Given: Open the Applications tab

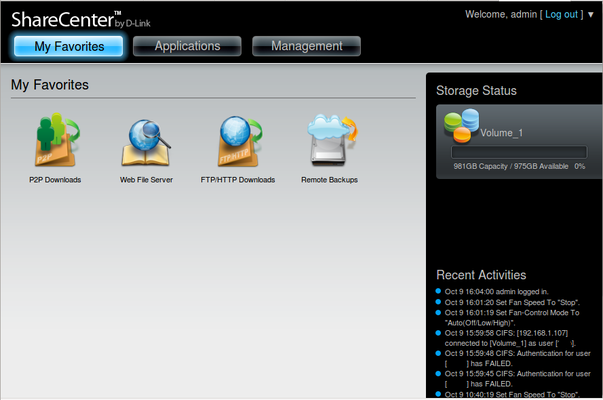Looking at the screenshot, I should point(187,46).
